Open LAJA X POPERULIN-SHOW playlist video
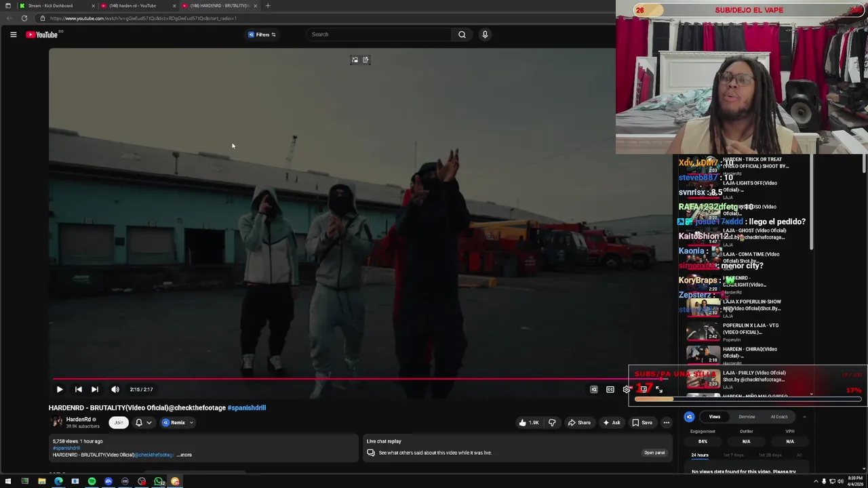This screenshot has width=868, height=488. [x=747, y=308]
